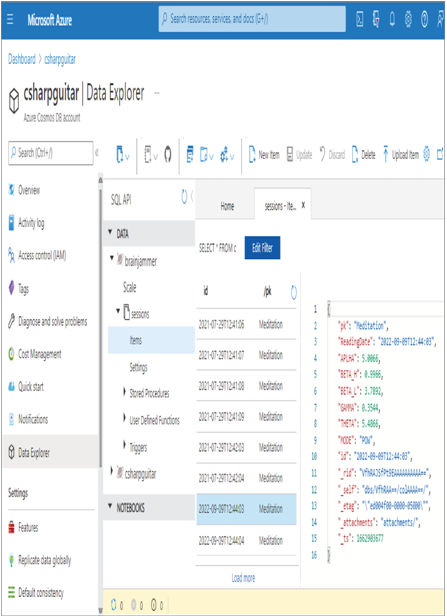Open the notifications bell in the header

392,19
